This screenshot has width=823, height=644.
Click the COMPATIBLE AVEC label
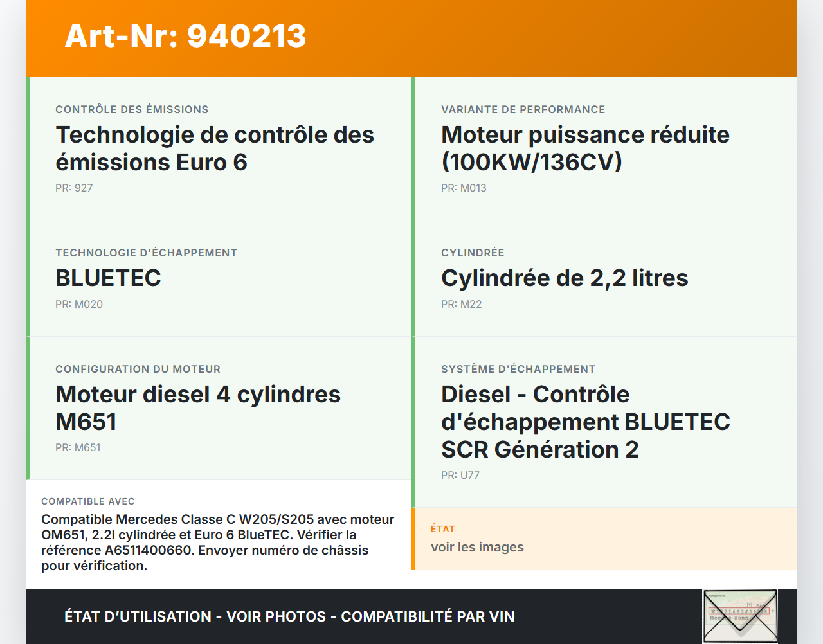[88, 501]
